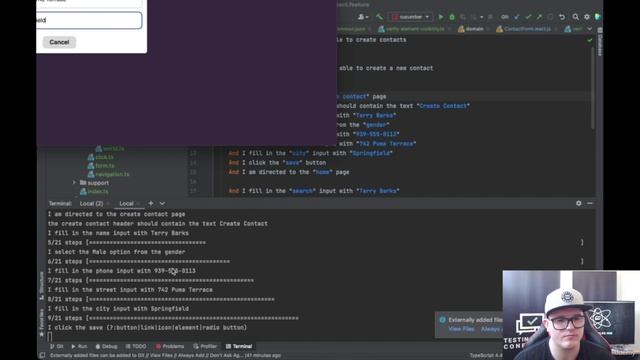The image size is (640, 360).
Task: Click the TypeScript version status bar entry
Action: [x=486, y=356]
